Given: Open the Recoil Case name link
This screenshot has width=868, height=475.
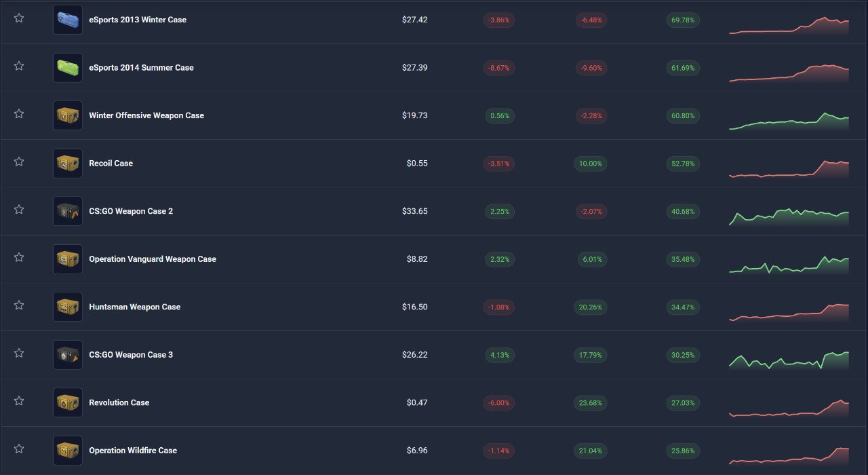Looking at the screenshot, I should (111, 164).
